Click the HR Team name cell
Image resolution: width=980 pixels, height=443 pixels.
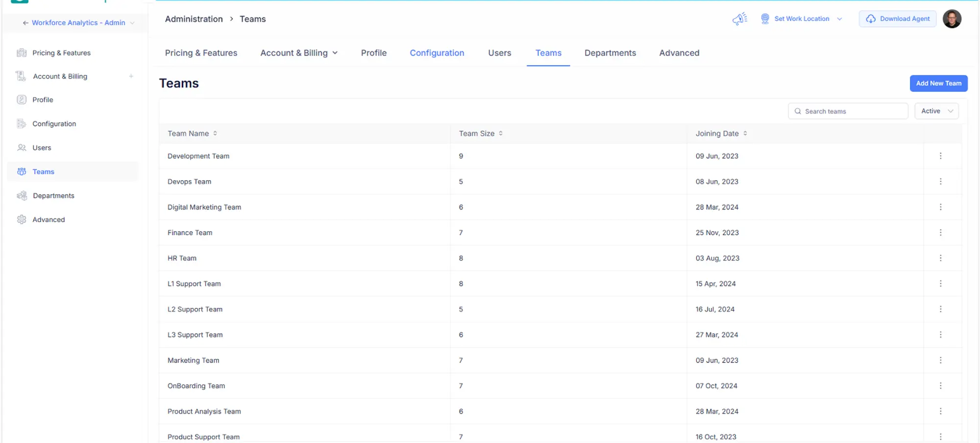(x=182, y=258)
